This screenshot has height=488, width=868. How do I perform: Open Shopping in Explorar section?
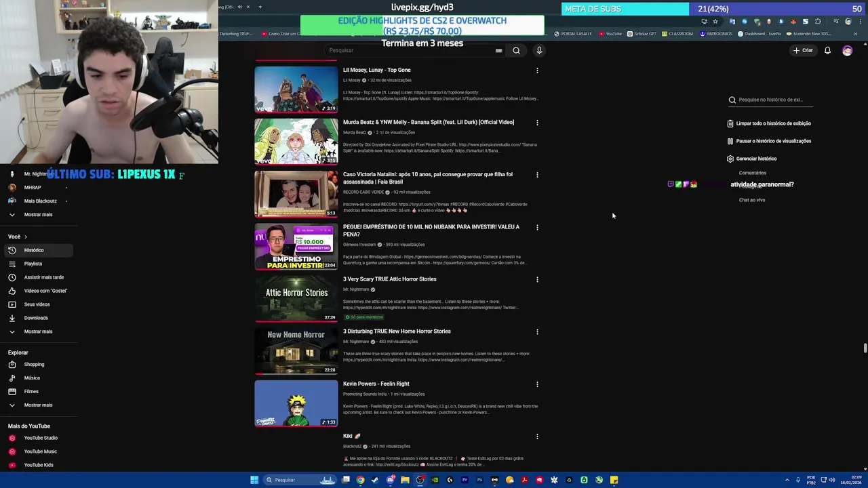(x=38, y=364)
